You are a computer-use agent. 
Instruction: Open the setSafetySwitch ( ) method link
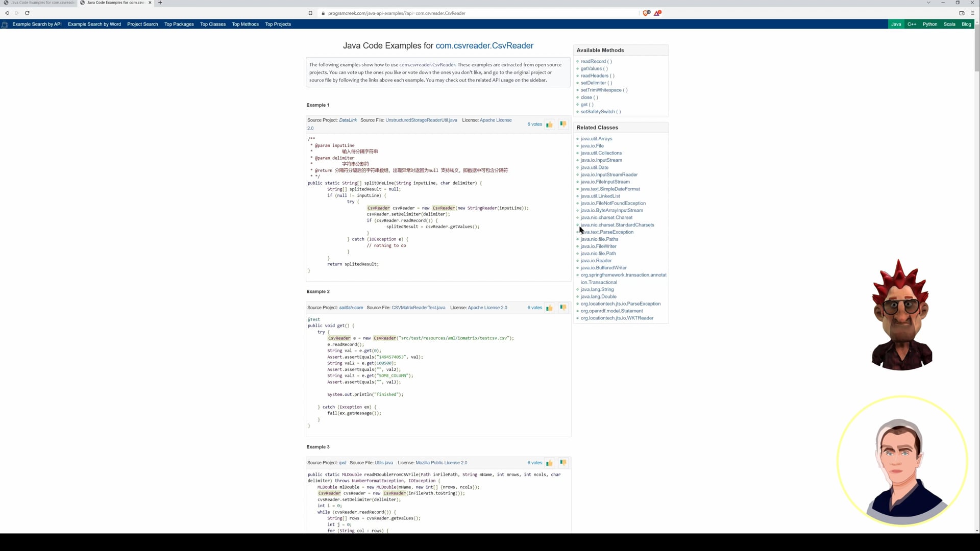point(601,112)
